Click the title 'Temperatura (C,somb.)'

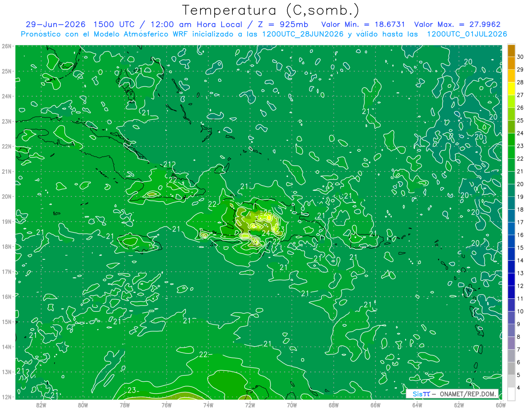(x=271, y=11)
